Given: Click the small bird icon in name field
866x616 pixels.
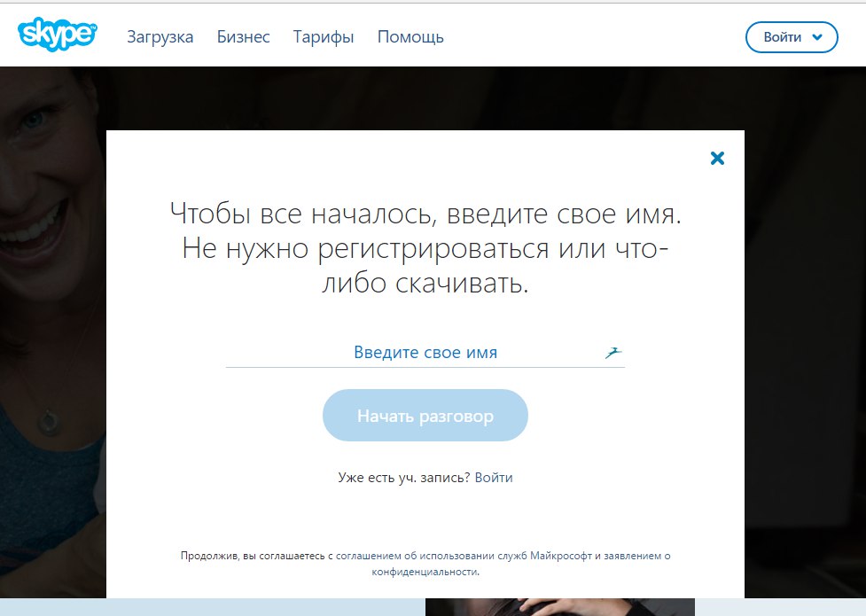Looking at the screenshot, I should 613,352.
